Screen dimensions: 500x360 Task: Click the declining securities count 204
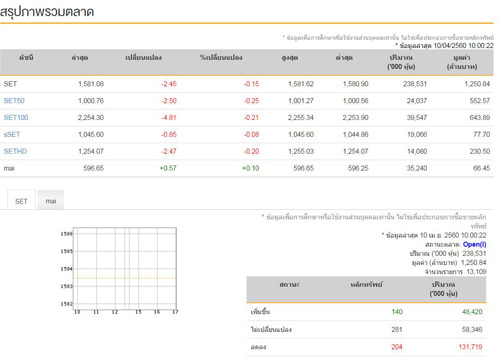(397, 347)
